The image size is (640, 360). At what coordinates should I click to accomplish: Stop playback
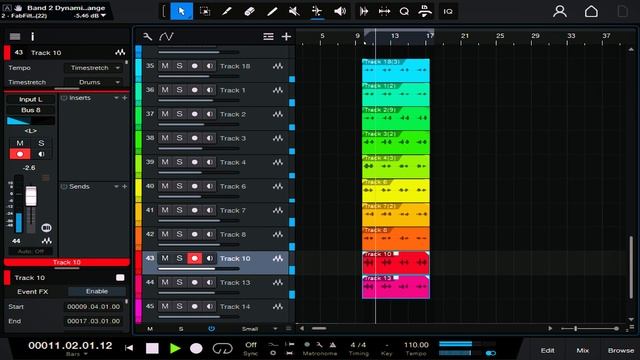tap(152, 348)
